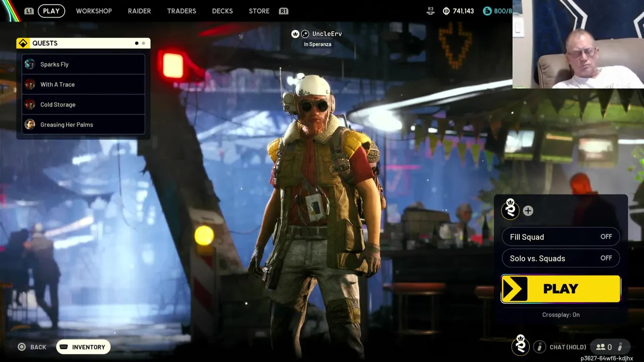The height and width of the screenshot is (362, 644).
Task: Select the Play tab in top bar
Action: pos(51,11)
